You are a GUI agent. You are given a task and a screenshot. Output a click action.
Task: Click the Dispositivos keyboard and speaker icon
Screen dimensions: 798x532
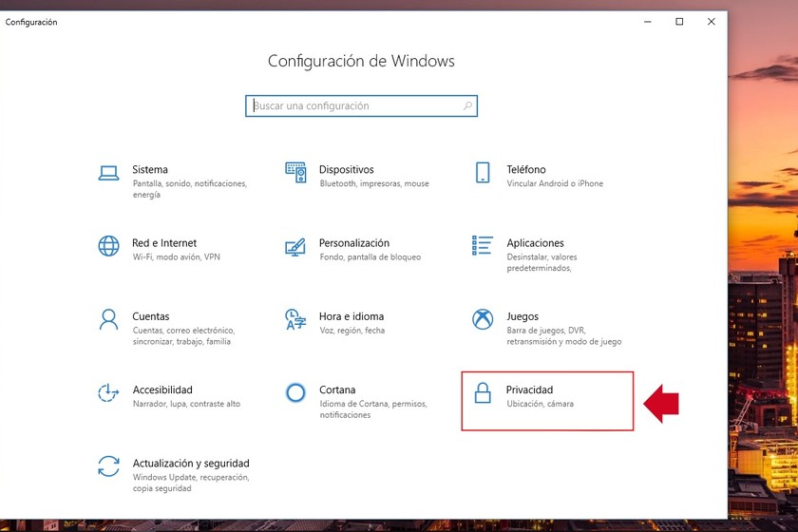295,173
